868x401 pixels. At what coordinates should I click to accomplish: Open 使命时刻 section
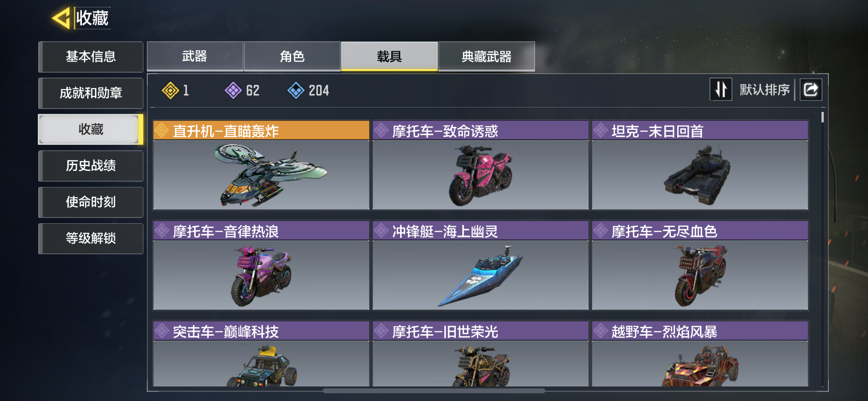tap(91, 202)
